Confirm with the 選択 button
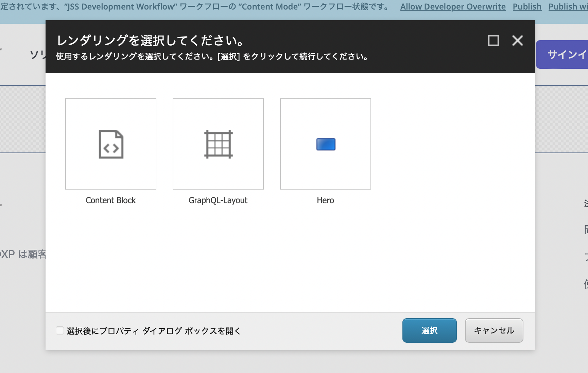The width and height of the screenshot is (588, 373). [x=430, y=330]
